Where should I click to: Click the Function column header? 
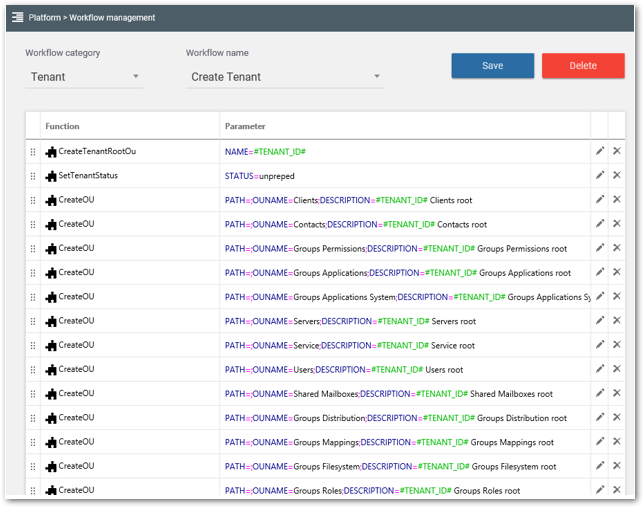62,126
